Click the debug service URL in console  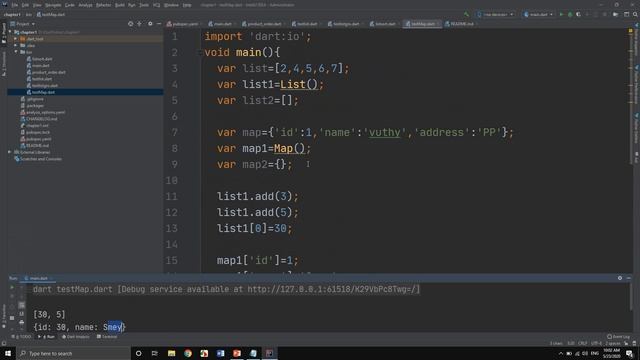(x=332, y=289)
